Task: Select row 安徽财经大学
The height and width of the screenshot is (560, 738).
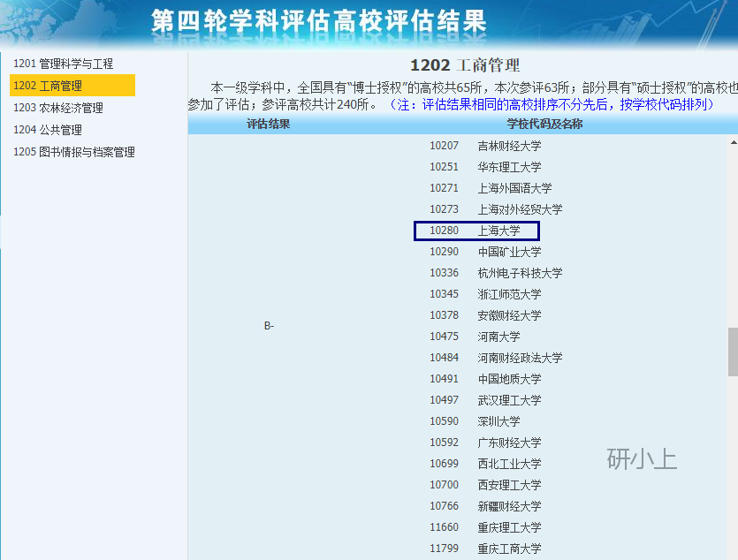Action: pos(485,315)
